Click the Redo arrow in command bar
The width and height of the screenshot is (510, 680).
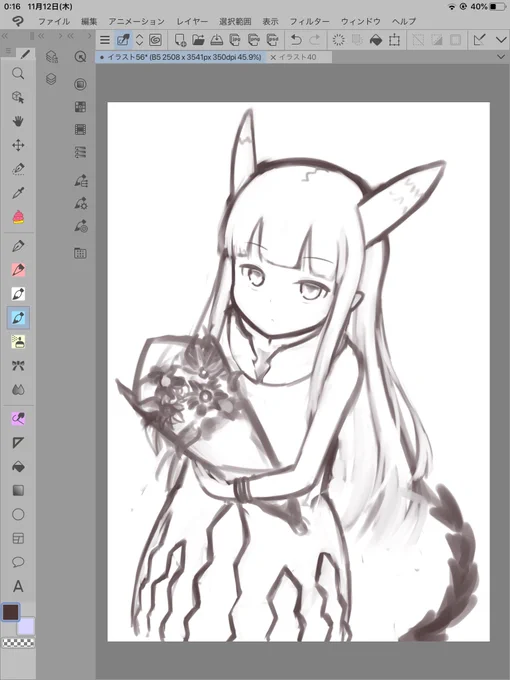[x=315, y=40]
